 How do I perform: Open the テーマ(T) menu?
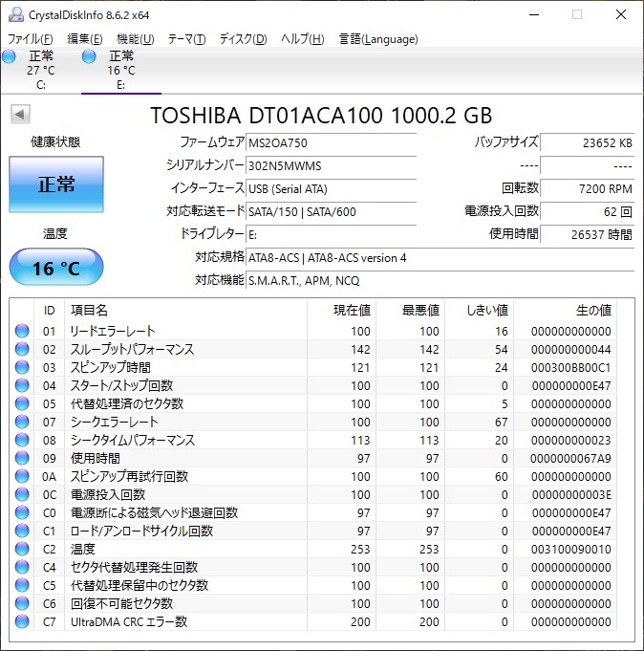click(x=186, y=39)
